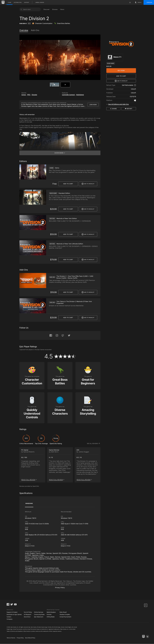Open the Distribution menu item
Screen dimensions: 154x644
(18, 2)
